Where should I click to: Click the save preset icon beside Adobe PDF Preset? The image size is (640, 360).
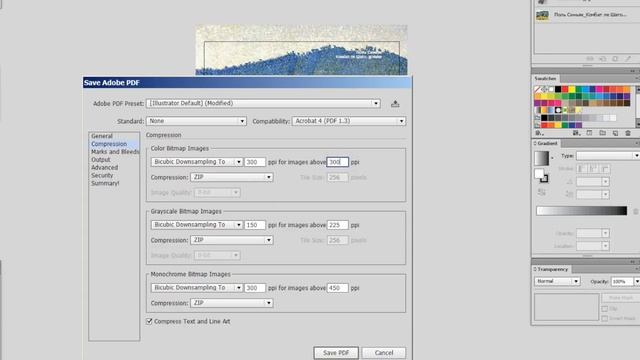pyautogui.click(x=395, y=104)
